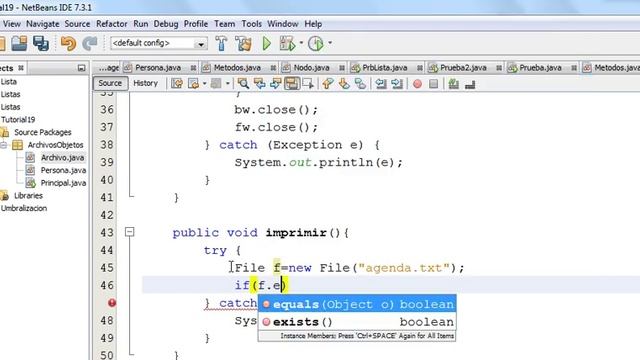Open the Debug menu
This screenshot has width=640, height=360.
(x=166, y=24)
